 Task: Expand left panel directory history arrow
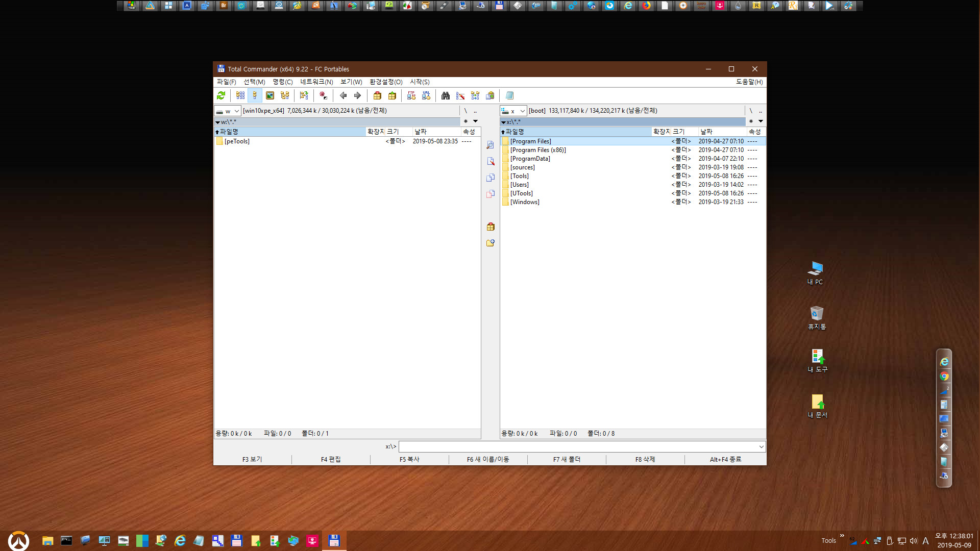476,121
